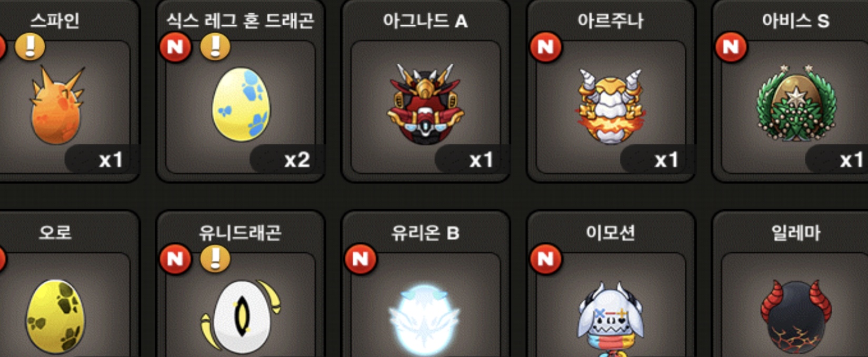Click the 아그나드 A card title

(x=425, y=21)
